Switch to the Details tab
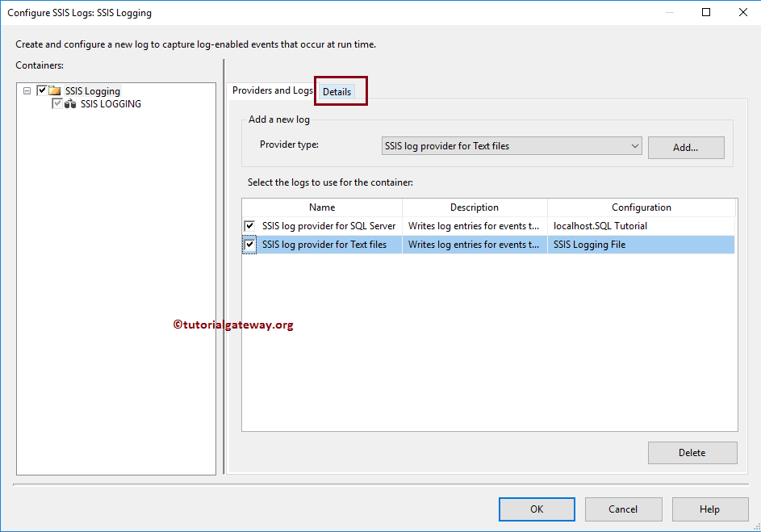 337,91
